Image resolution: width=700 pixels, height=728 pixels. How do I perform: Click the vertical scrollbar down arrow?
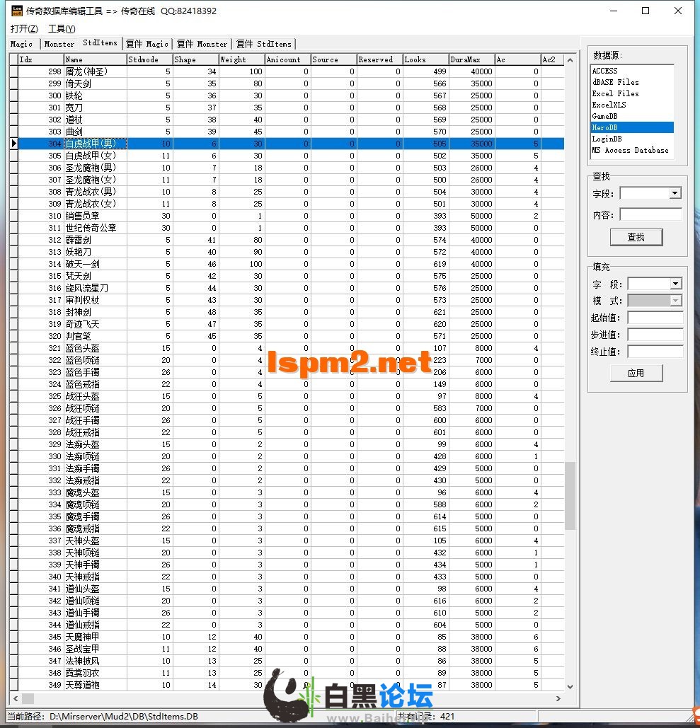[x=570, y=686]
